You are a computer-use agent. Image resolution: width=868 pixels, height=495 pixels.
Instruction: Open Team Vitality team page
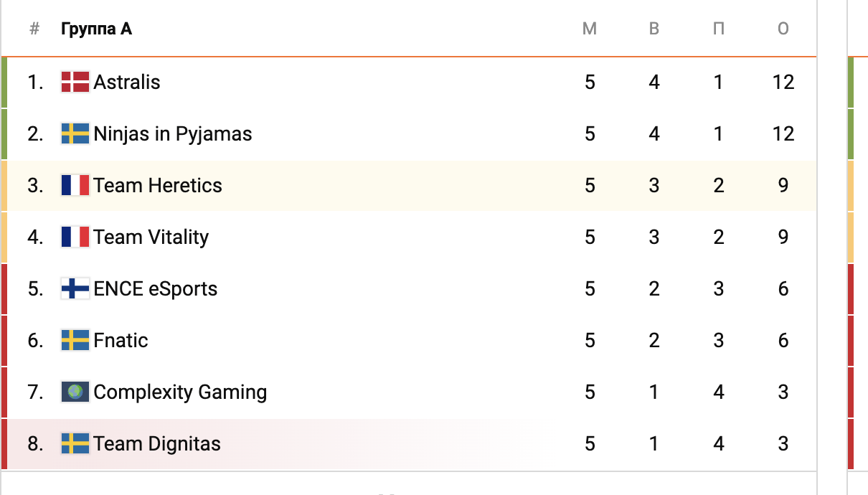pyautogui.click(x=151, y=237)
